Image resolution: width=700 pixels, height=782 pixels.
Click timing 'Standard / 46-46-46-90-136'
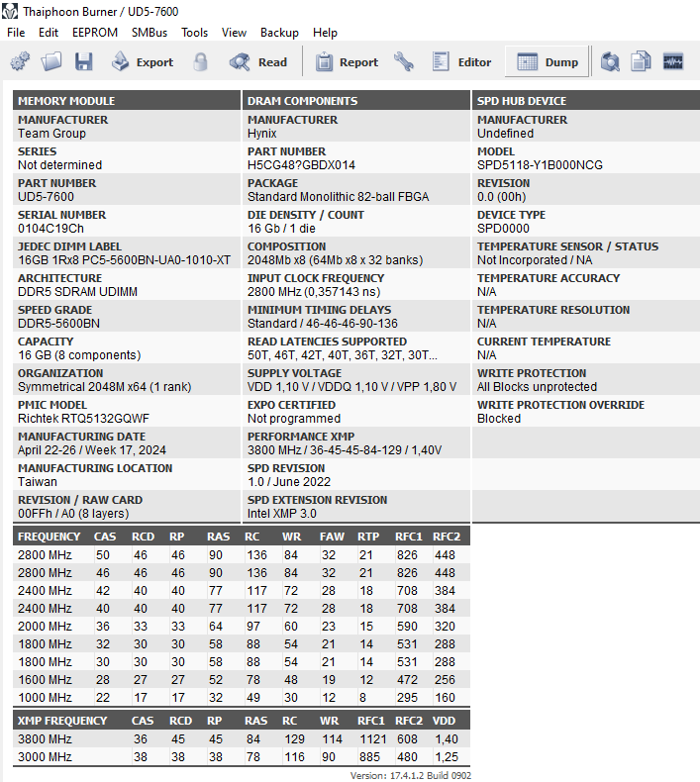click(x=323, y=324)
